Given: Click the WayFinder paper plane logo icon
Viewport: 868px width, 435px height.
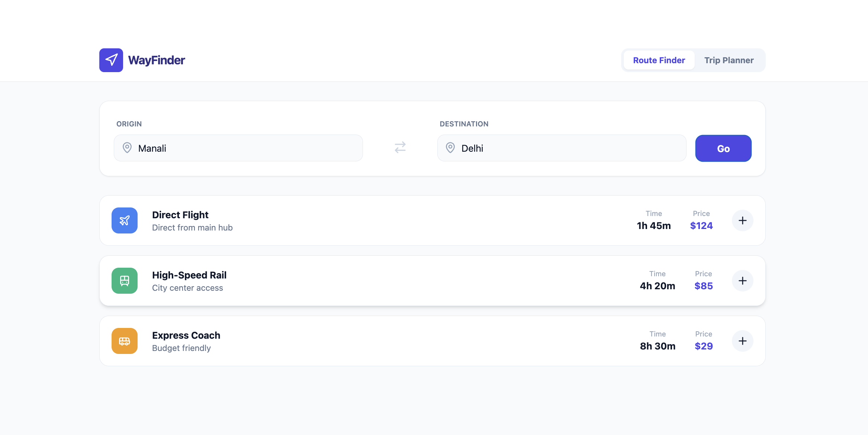Looking at the screenshot, I should pyautogui.click(x=111, y=60).
